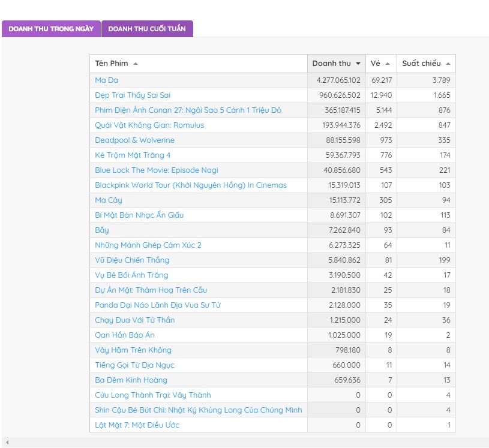Switch to Doanh Thu Trong Ngày tab

[x=51, y=29]
